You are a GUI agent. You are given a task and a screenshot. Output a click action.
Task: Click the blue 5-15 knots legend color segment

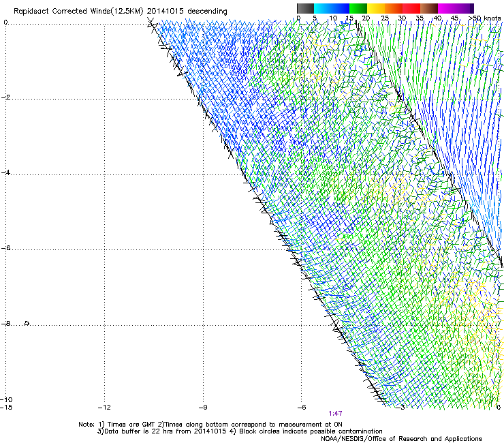(x=332, y=8)
